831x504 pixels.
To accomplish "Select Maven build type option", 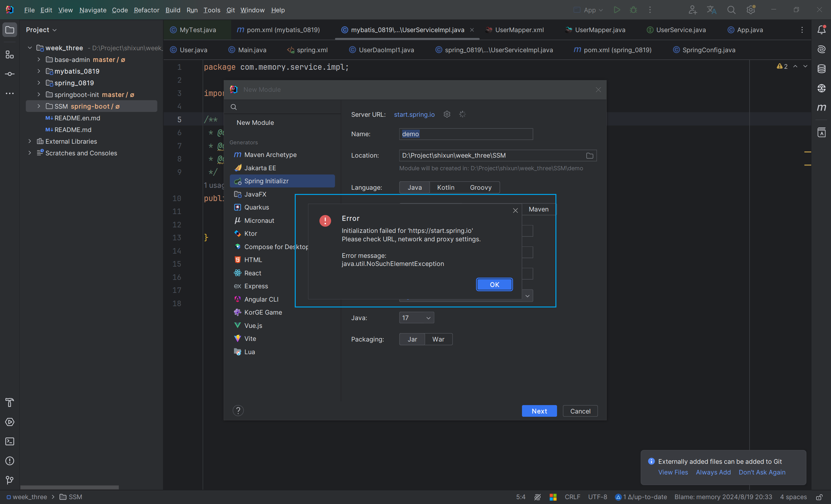I will click(539, 209).
